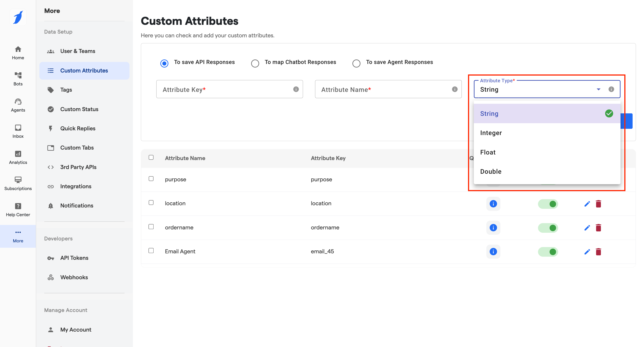Open Webhooks under Developers

74,277
